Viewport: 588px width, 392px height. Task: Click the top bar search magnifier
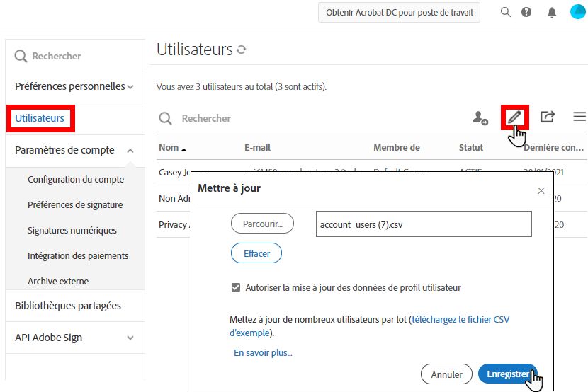[x=505, y=13]
